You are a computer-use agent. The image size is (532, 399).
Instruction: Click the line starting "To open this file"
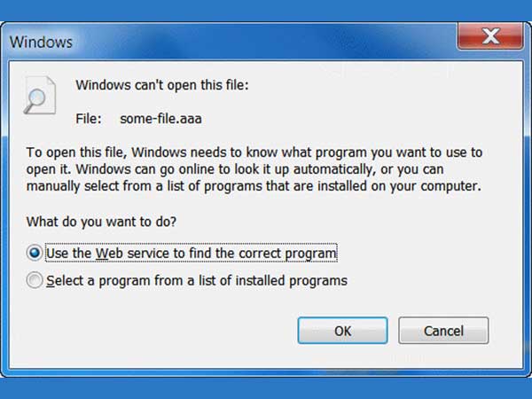point(254,153)
